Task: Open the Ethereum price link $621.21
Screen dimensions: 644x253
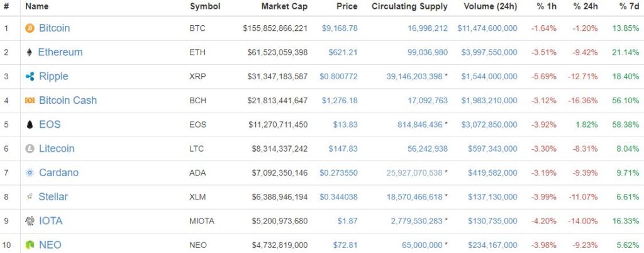Action: (343, 52)
